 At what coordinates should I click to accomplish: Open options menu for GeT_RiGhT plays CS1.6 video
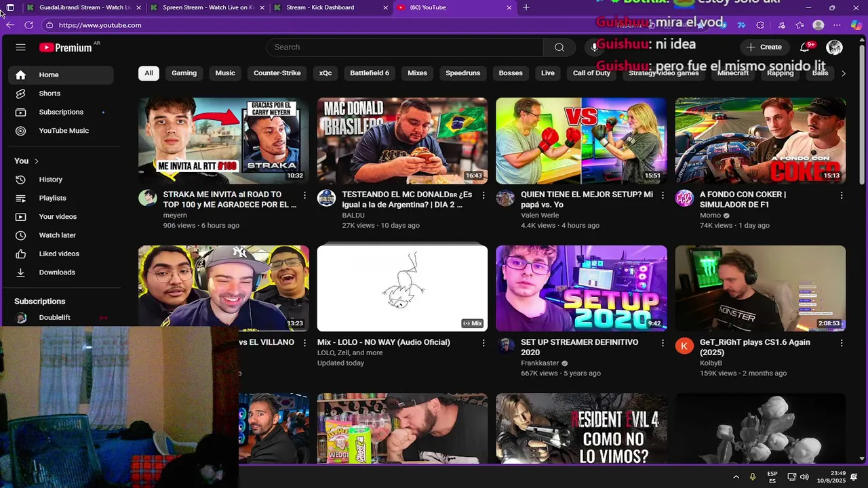pos(842,343)
